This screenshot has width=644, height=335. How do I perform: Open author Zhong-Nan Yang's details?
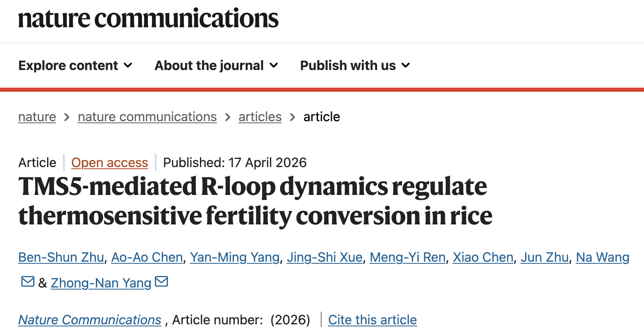click(x=101, y=283)
